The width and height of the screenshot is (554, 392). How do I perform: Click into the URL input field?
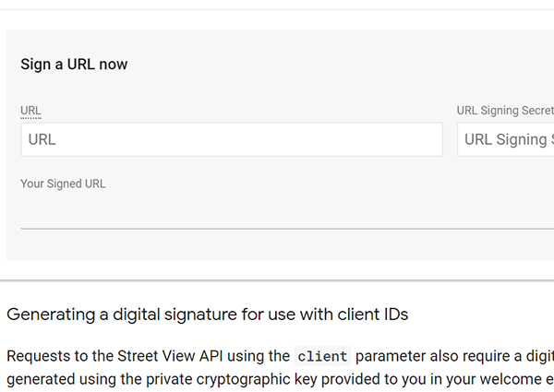[x=231, y=140]
